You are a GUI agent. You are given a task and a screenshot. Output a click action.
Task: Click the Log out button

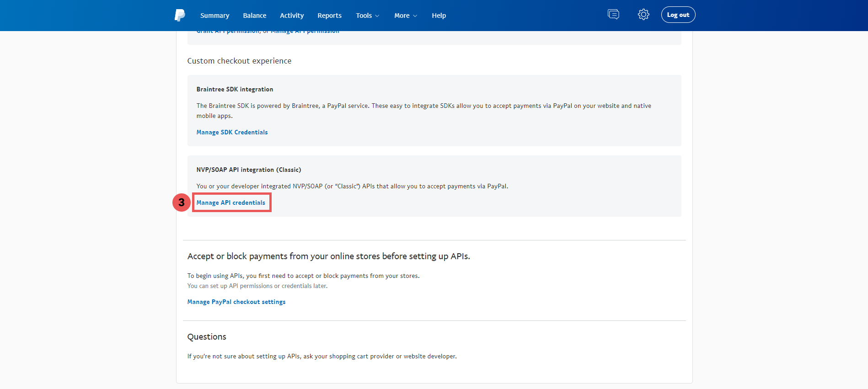(x=678, y=15)
